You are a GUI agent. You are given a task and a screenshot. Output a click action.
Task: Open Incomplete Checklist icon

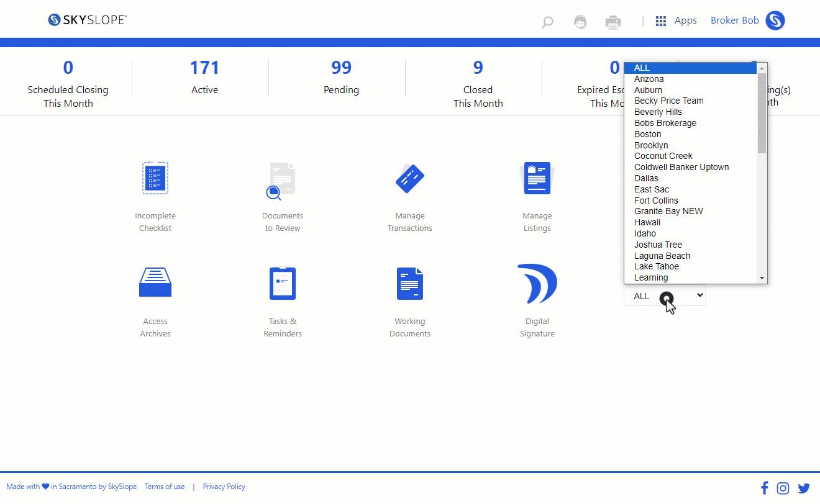tap(155, 178)
